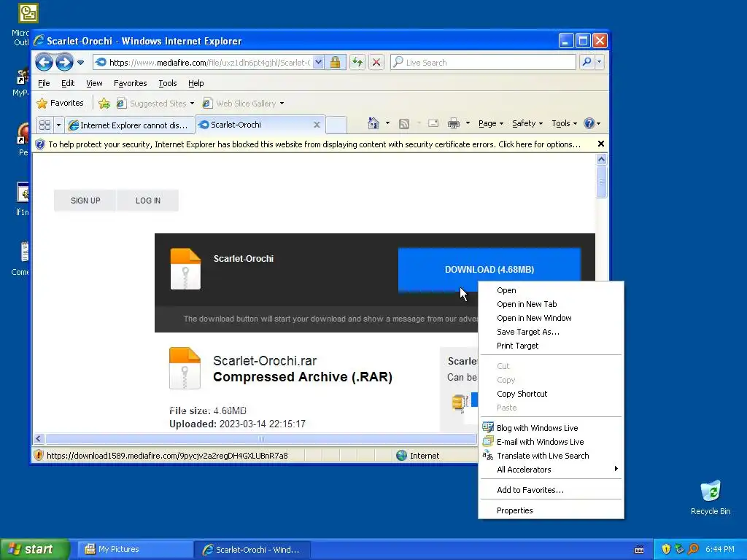Image resolution: width=747 pixels, height=560 pixels.
Task: Open the Favorites menu in menu bar
Action: [x=130, y=83]
